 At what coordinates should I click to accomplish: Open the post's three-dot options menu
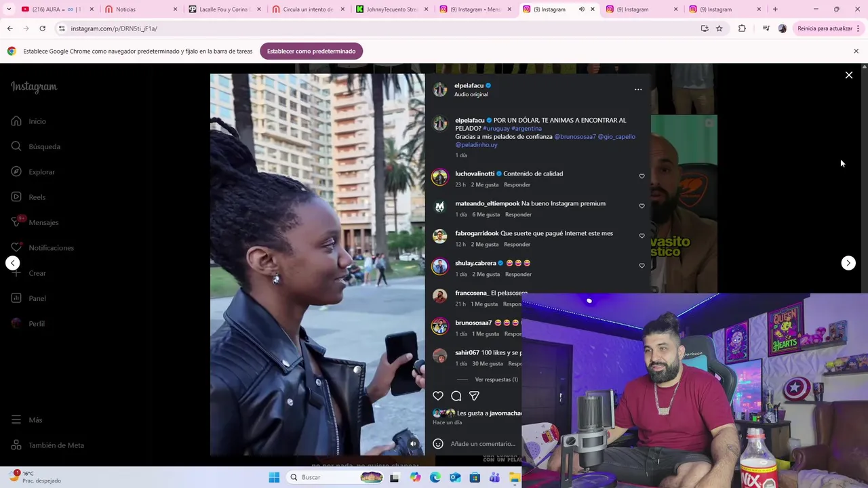coord(638,89)
